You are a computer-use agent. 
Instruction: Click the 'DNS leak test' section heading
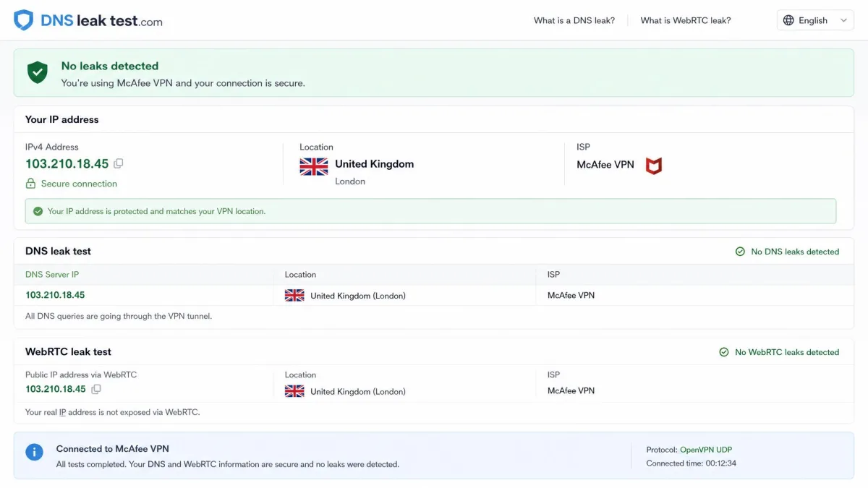(58, 251)
